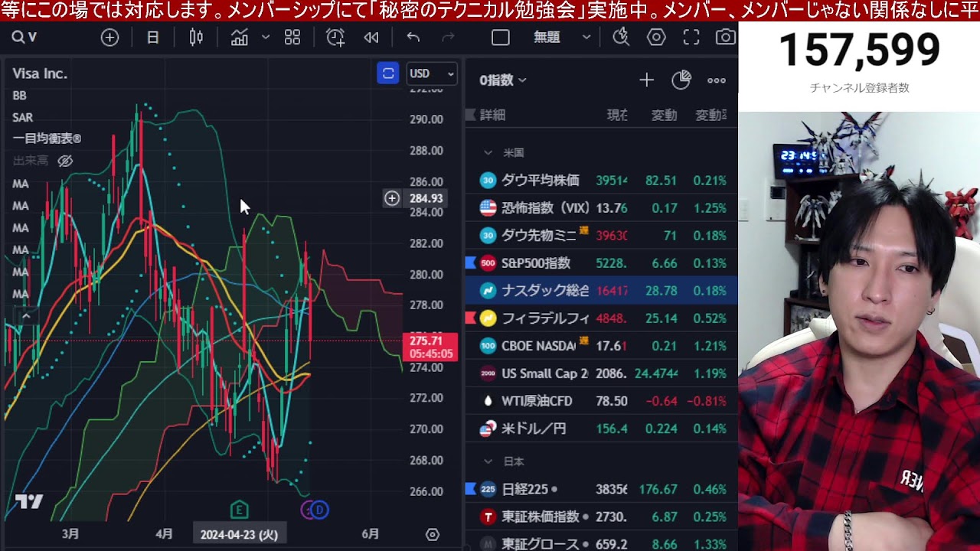The width and height of the screenshot is (980, 551).
Task: Toggle the flag on the S&P500指数 row
Action: (x=471, y=263)
